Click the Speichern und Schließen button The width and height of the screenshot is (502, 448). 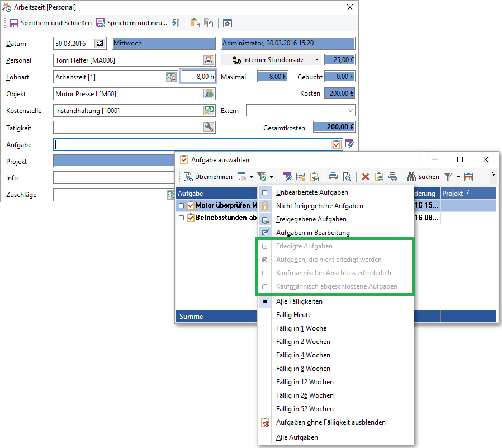[51, 23]
